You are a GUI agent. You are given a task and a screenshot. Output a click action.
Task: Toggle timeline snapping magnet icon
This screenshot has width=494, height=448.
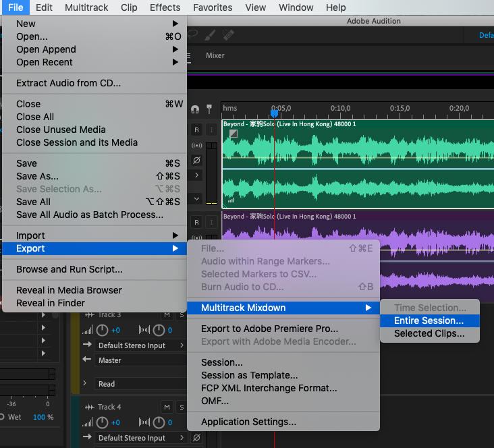196,109
